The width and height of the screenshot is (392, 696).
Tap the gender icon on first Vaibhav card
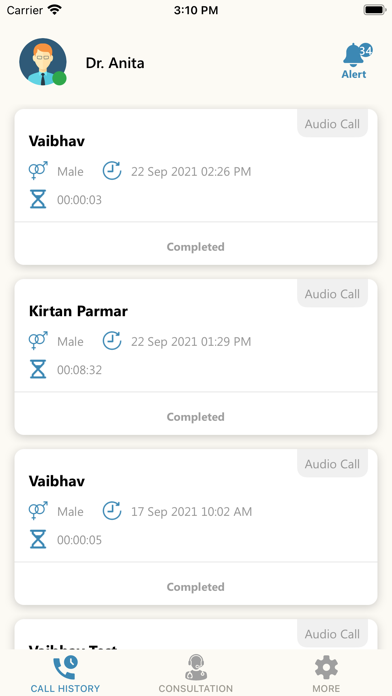click(38, 171)
